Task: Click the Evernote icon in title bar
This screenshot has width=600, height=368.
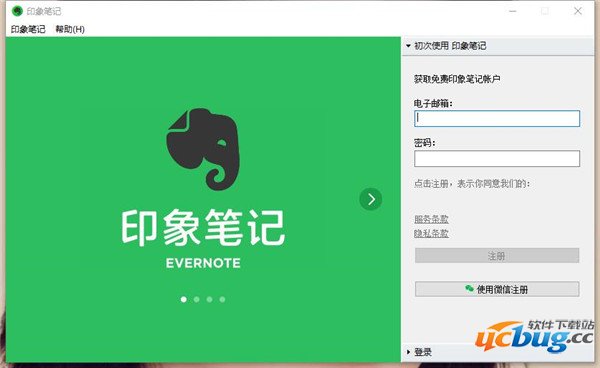Action: point(17,11)
